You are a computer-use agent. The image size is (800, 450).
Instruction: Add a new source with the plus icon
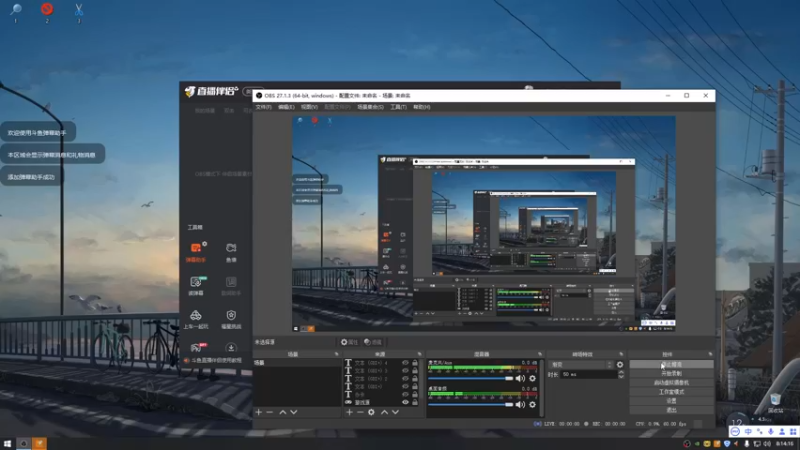pos(349,412)
